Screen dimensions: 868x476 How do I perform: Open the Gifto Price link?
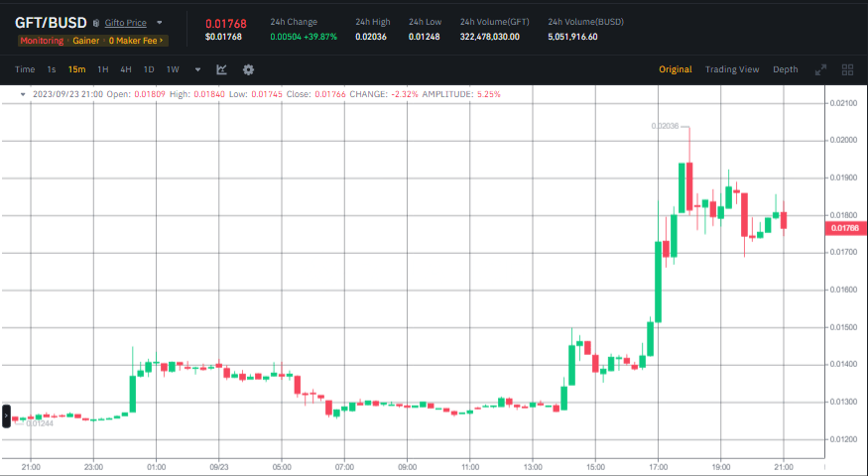[126, 23]
